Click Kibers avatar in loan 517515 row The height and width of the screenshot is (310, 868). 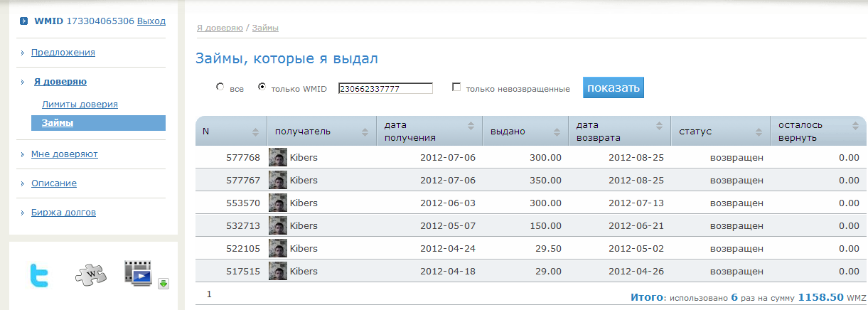click(x=278, y=272)
